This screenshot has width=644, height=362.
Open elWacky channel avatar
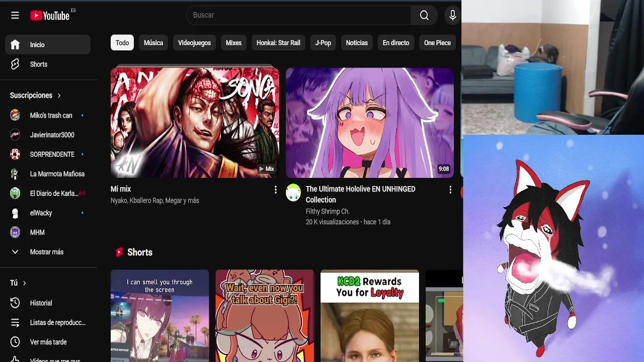pyautogui.click(x=15, y=213)
